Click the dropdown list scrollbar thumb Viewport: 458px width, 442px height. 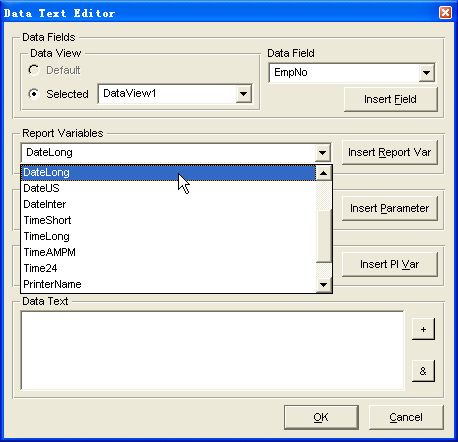[x=323, y=236]
